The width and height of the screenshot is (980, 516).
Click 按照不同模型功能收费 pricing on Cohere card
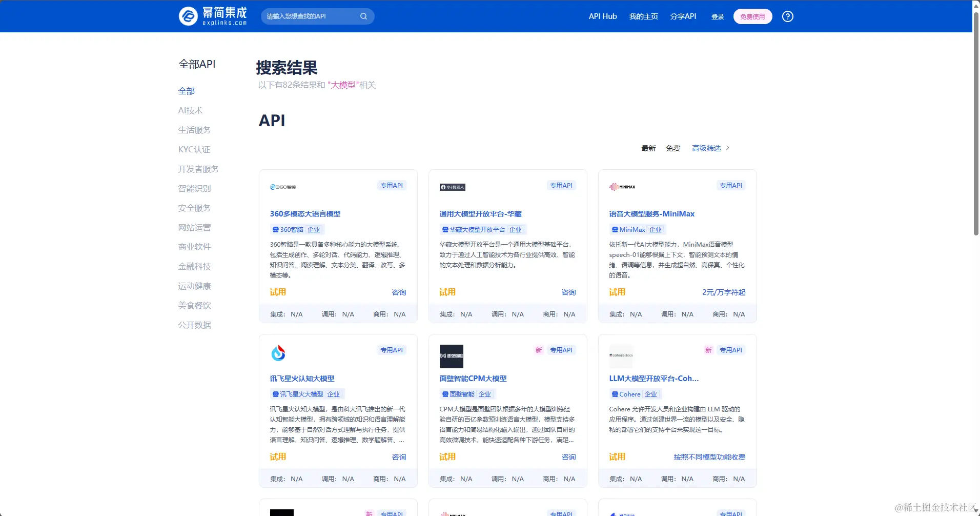click(x=709, y=457)
